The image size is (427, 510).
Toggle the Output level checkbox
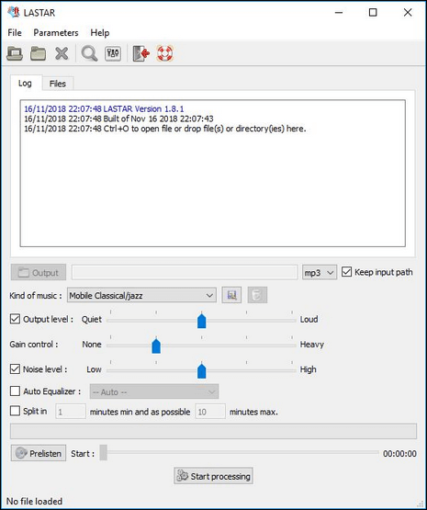[x=15, y=319]
